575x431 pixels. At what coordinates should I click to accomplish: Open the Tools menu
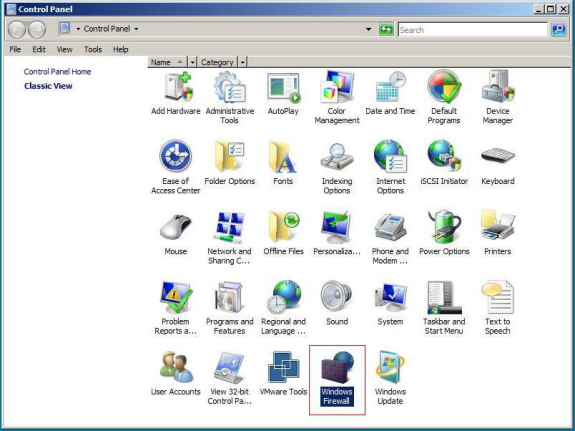93,50
